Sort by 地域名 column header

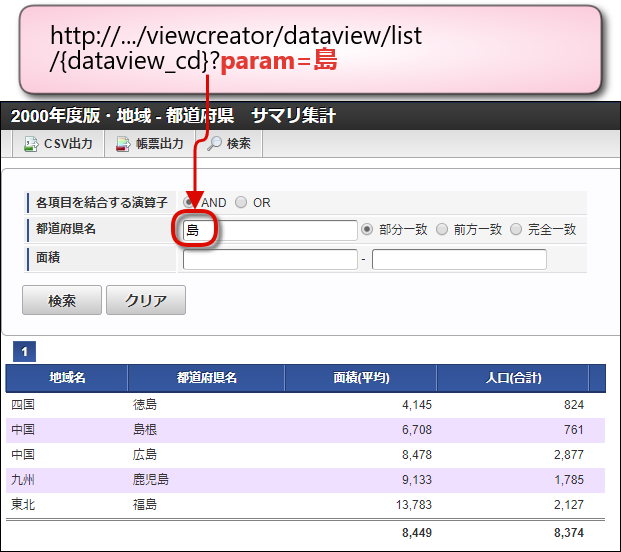pyautogui.click(x=67, y=378)
